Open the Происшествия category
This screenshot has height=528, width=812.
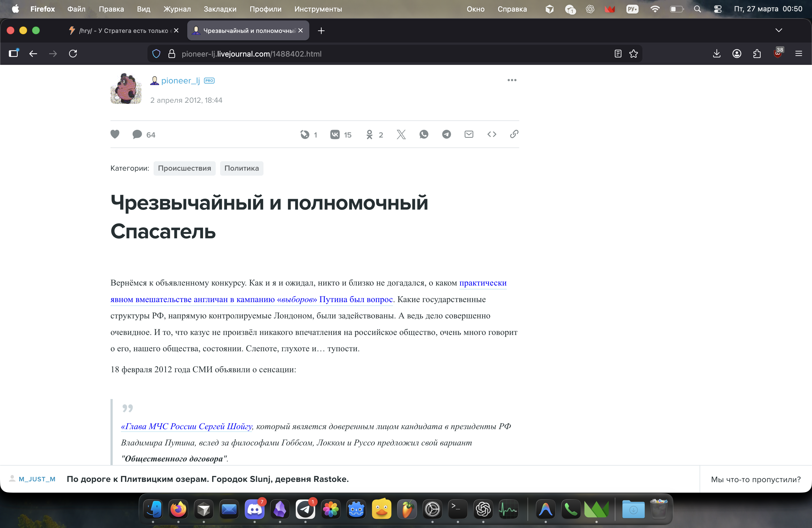pyautogui.click(x=184, y=168)
